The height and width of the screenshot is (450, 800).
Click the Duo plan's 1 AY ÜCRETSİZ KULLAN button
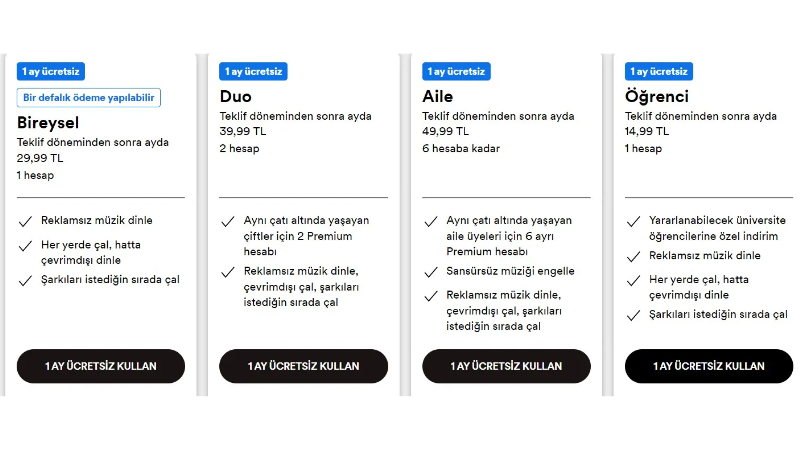coord(303,366)
